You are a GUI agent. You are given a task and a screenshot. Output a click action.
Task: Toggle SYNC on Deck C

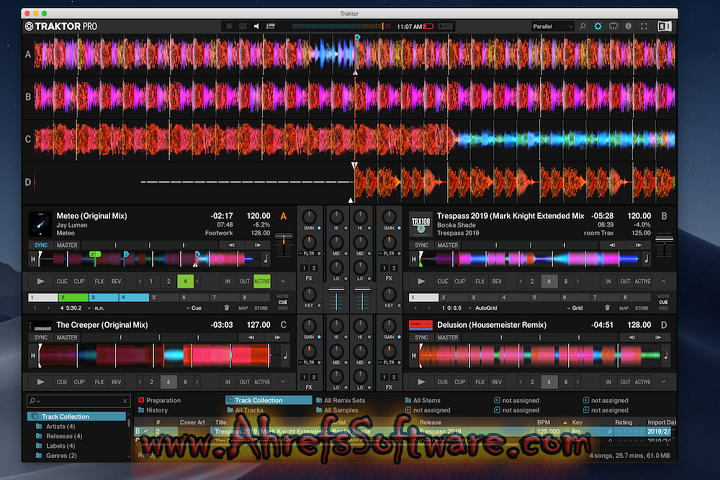coord(41,338)
